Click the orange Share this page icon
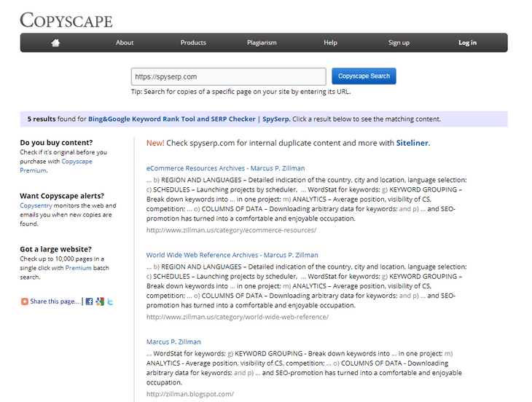This screenshot has width=532, height=402. 25,301
